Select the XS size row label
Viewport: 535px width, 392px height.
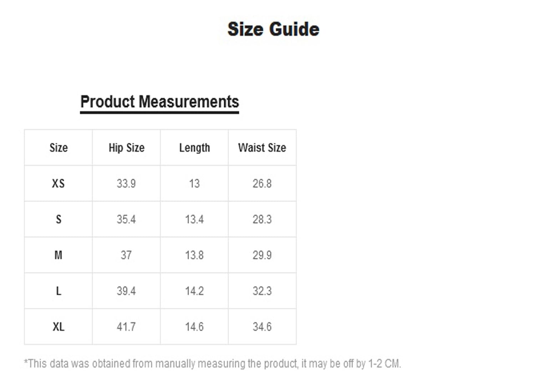58,184
